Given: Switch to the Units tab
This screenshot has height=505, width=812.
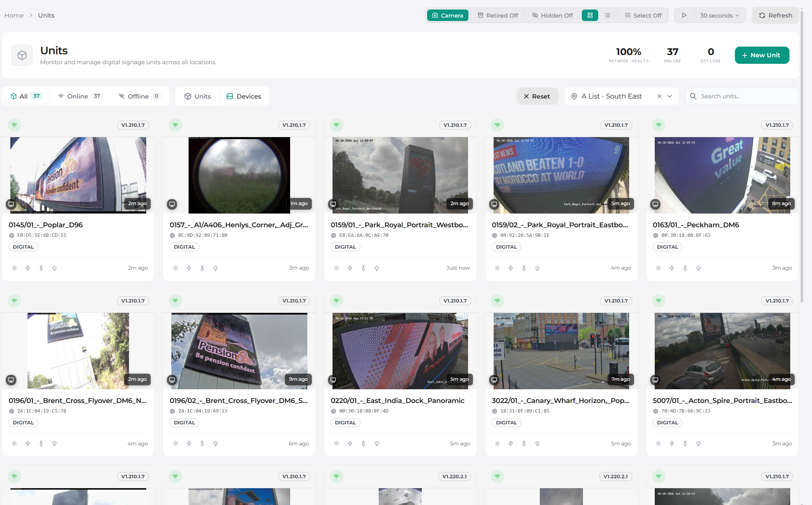Looking at the screenshot, I should coord(197,96).
